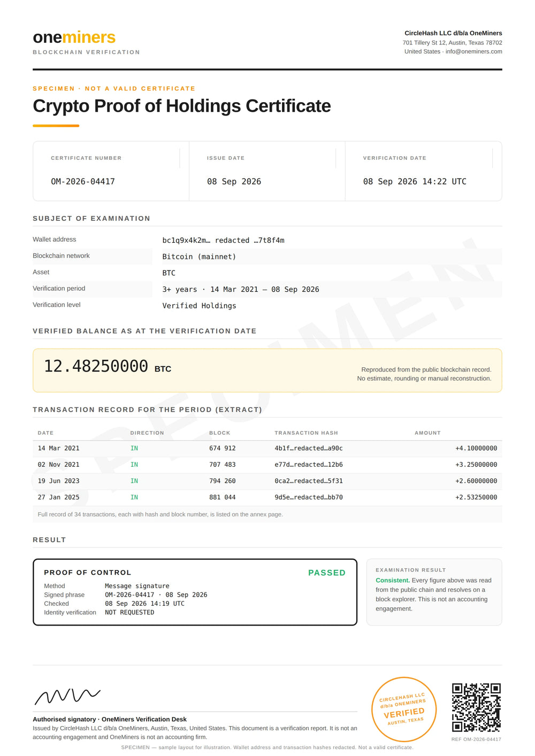The height and width of the screenshot is (756, 535).
Task: Click the CircleHash LLC d/b/a OneMiners heading
Action: [453, 33]
